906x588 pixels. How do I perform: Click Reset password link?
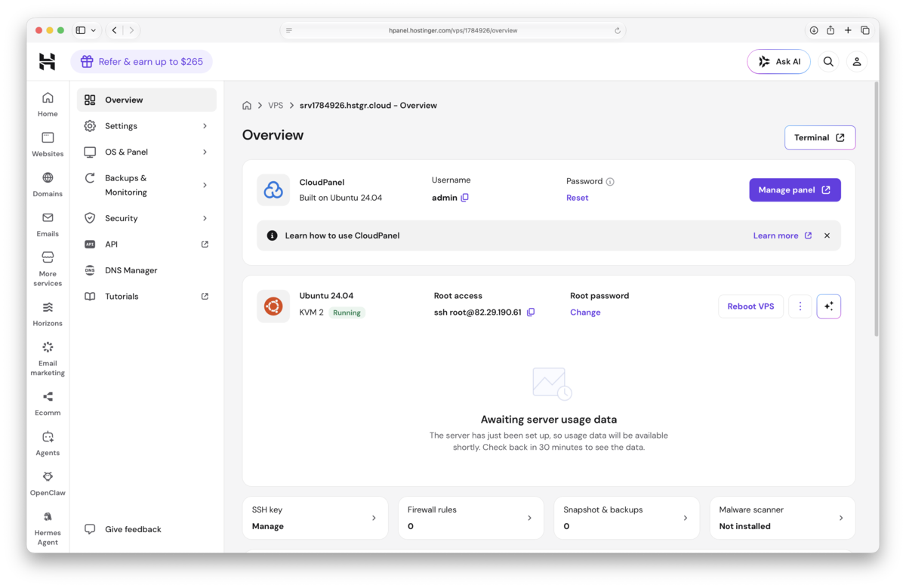coord(577,198)
